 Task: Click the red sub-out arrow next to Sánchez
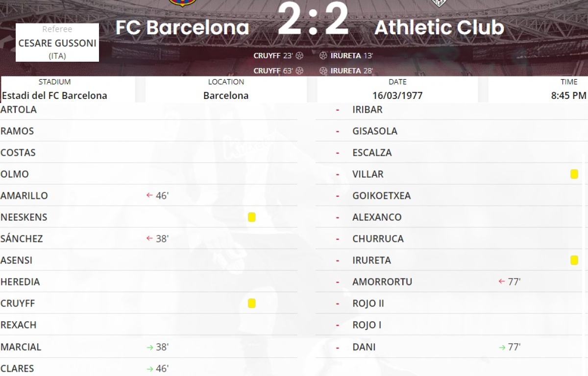(150, 238)
